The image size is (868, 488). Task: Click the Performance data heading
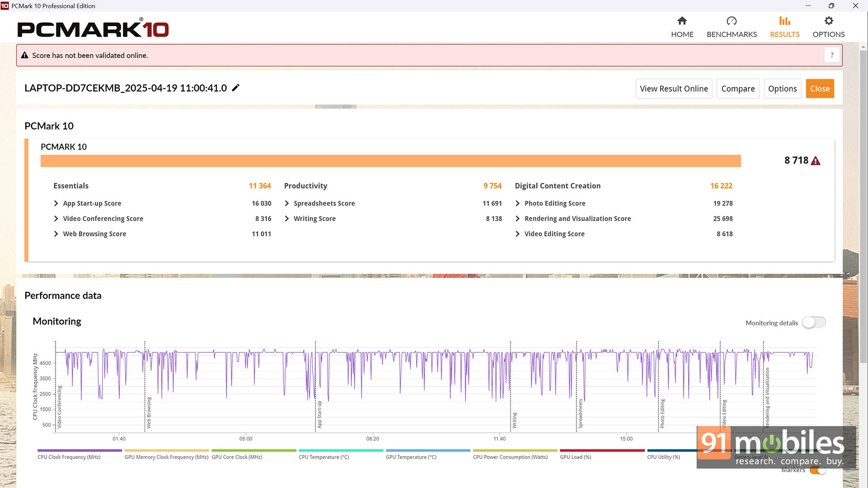tap(63, 296)
